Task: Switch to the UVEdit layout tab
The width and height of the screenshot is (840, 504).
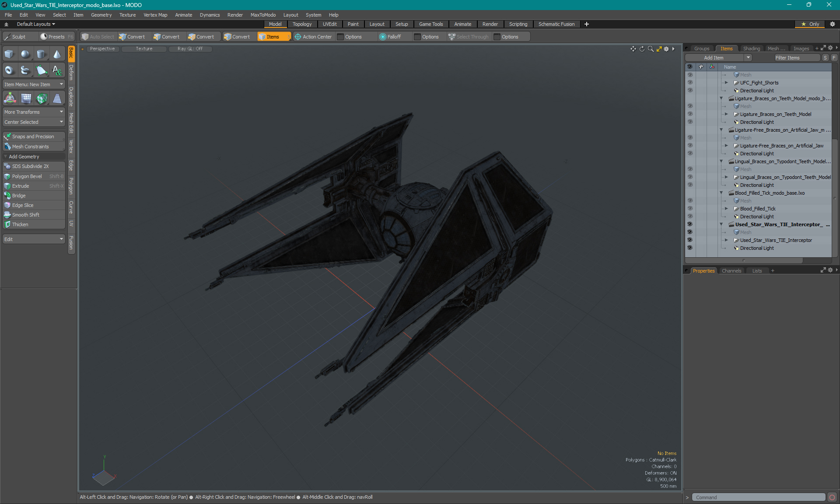Action: (330, 24)
